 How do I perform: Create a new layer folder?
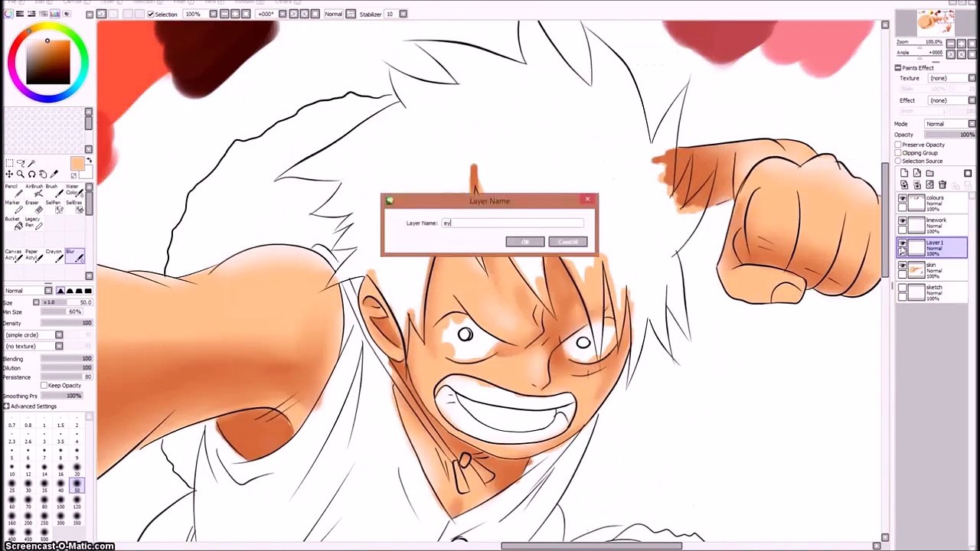click(x=929, y=174)
